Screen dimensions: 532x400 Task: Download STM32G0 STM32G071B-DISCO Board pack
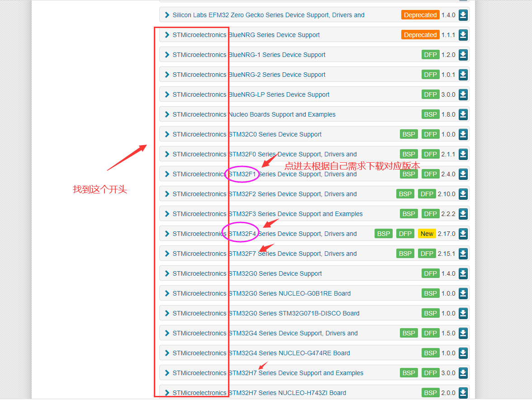(463, 313)
